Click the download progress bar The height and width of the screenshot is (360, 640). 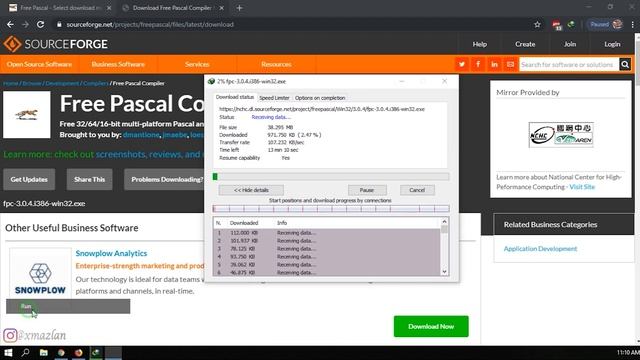(331, 176)
